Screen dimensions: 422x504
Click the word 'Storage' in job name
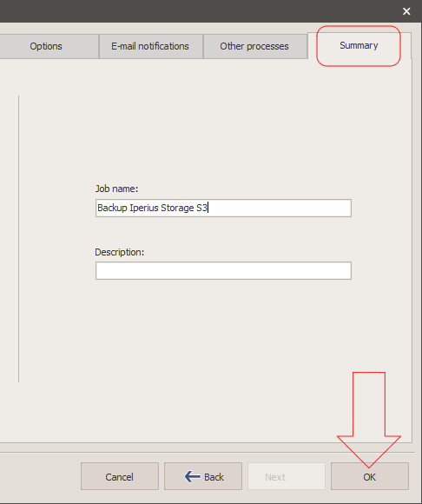click(x=177, y=208)
